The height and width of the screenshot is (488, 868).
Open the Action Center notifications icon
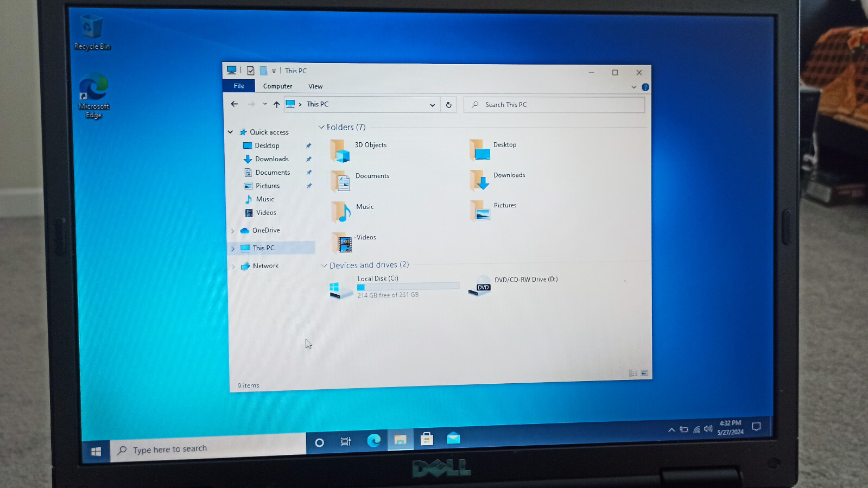tap(756, 427)
